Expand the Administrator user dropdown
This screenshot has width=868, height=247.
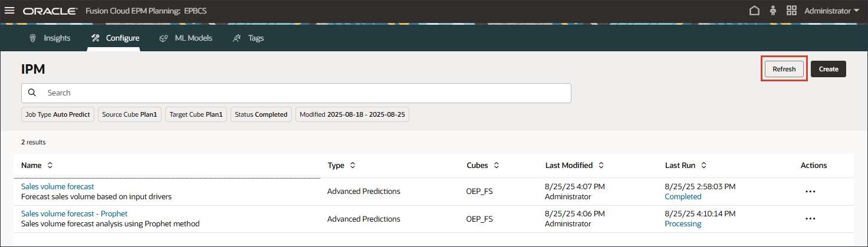pos(831,11)
